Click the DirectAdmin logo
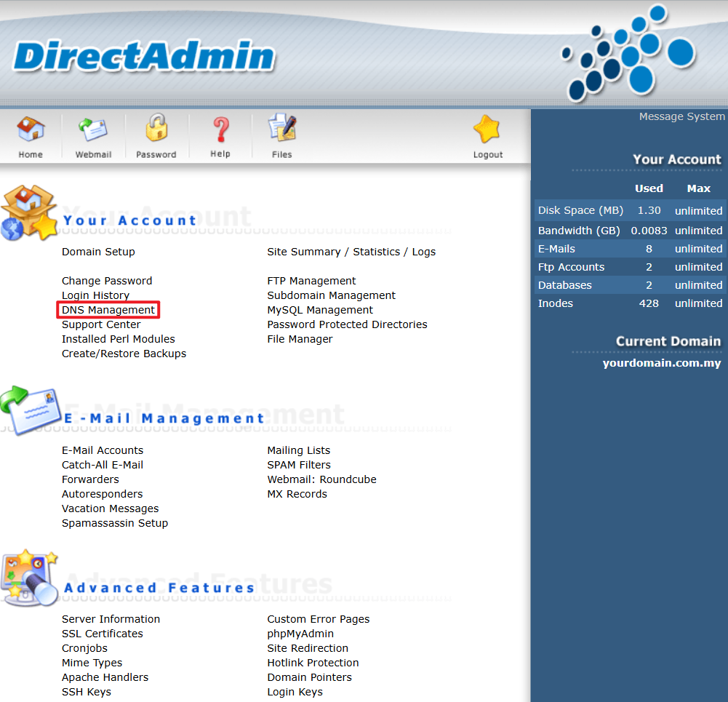 pos(145,56)
